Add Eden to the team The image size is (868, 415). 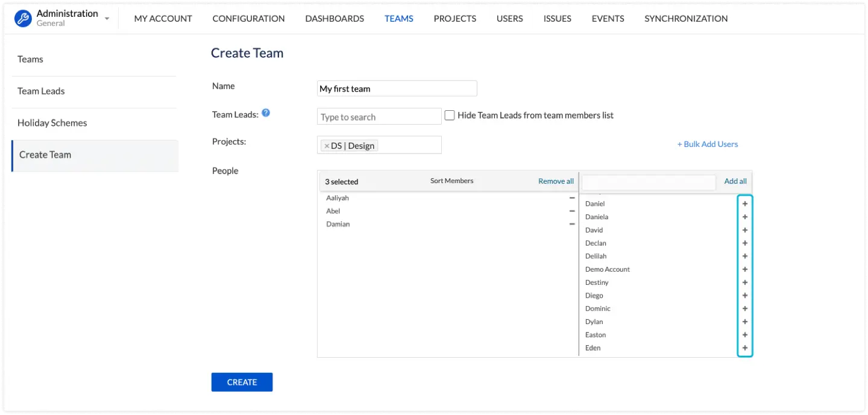[745, 348]
